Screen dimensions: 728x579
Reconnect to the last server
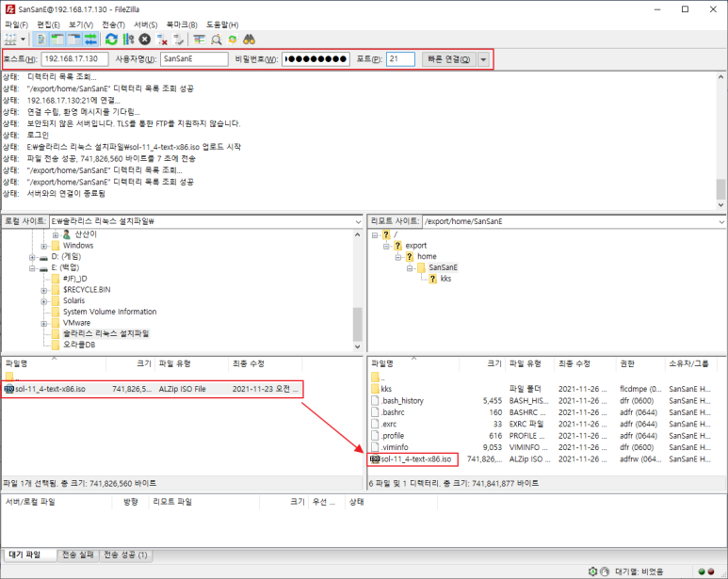click(178, 40)
